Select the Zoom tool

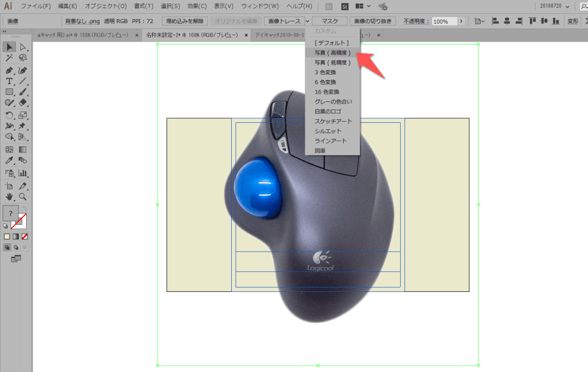coord(23,197)
